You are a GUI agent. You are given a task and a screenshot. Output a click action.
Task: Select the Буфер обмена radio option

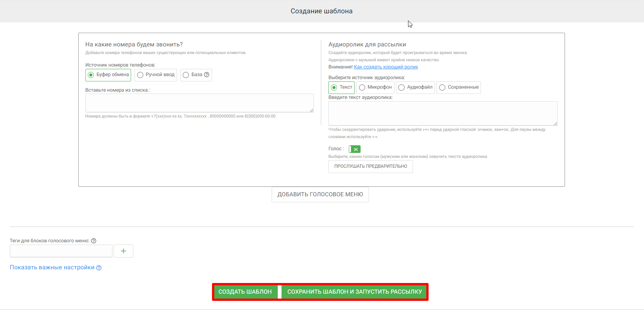click(91, 75)
